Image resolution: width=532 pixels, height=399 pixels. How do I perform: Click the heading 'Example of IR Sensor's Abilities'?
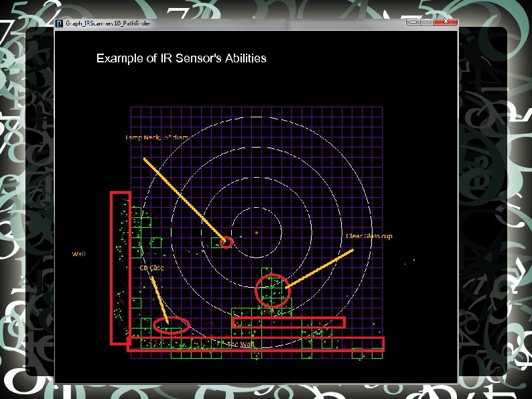click(x=181, y=58)
